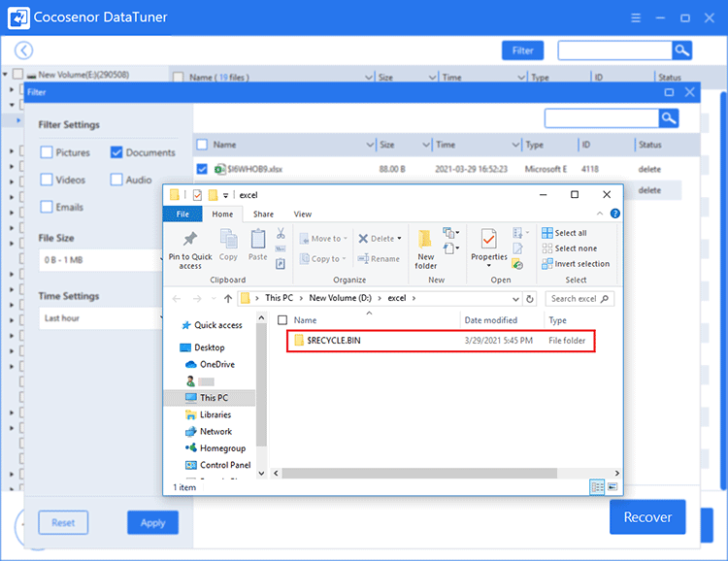Open the File tab in Explorer
The width and height of the screenshot is (728, 561).
182,214
